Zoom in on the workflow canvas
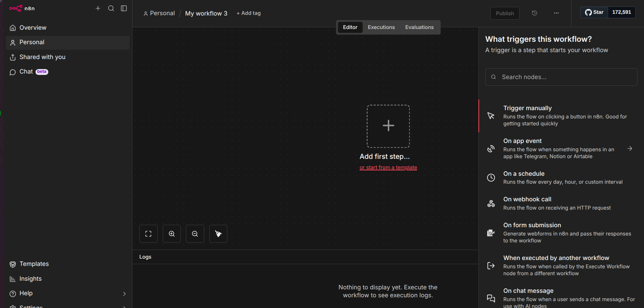This screenshot has height=308, width=644. click(x=172, y=234)
